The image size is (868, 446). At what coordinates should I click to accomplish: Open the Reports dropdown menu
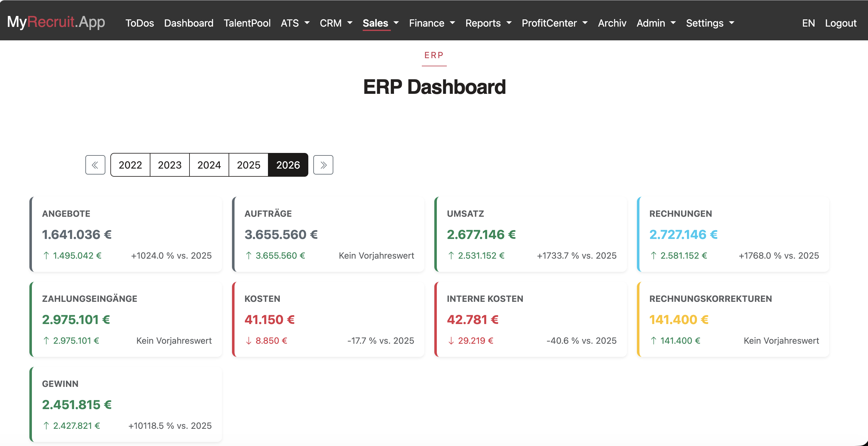click(x=488, y=23)
